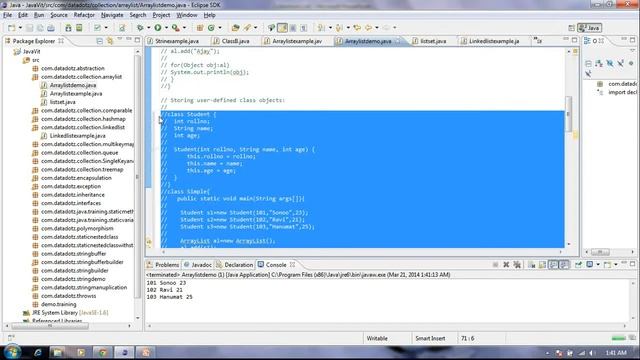Open the Source menu
The height and width of the screenshot is (360, 640).
(59, 15)
